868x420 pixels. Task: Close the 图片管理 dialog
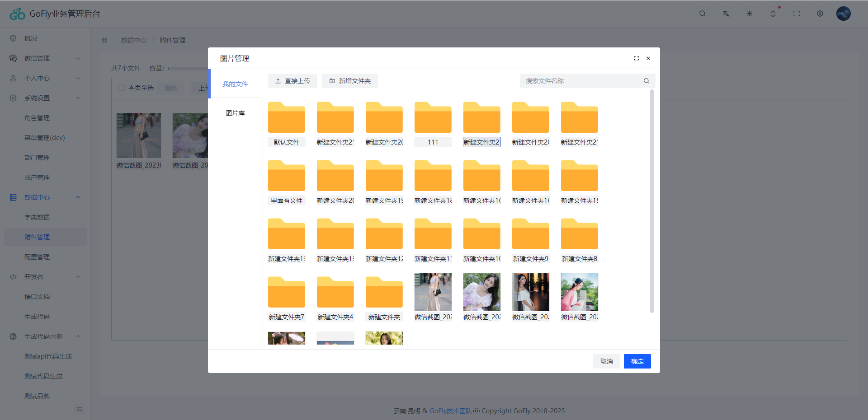click(648, 58)
